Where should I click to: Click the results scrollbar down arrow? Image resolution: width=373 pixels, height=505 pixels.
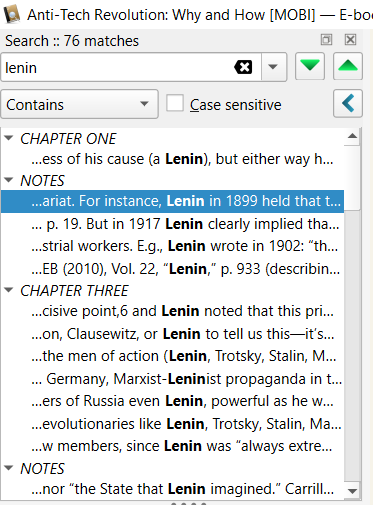tap(352, 491)
